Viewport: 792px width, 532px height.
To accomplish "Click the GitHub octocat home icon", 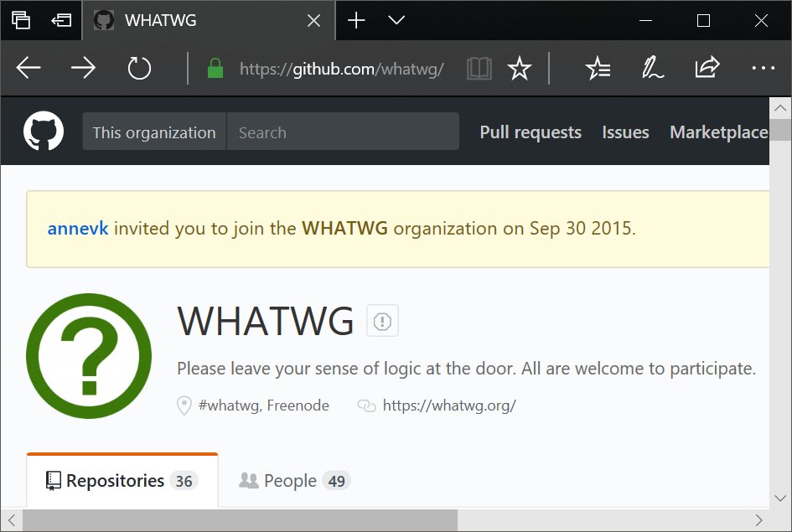I will 42,130.
